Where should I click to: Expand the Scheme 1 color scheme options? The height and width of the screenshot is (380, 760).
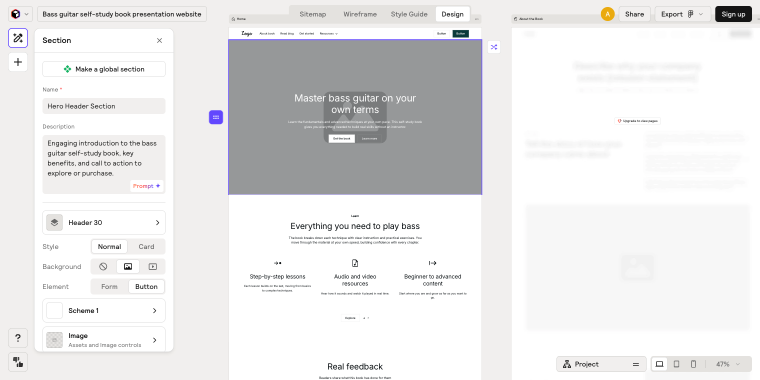click(x=104, y=311)
